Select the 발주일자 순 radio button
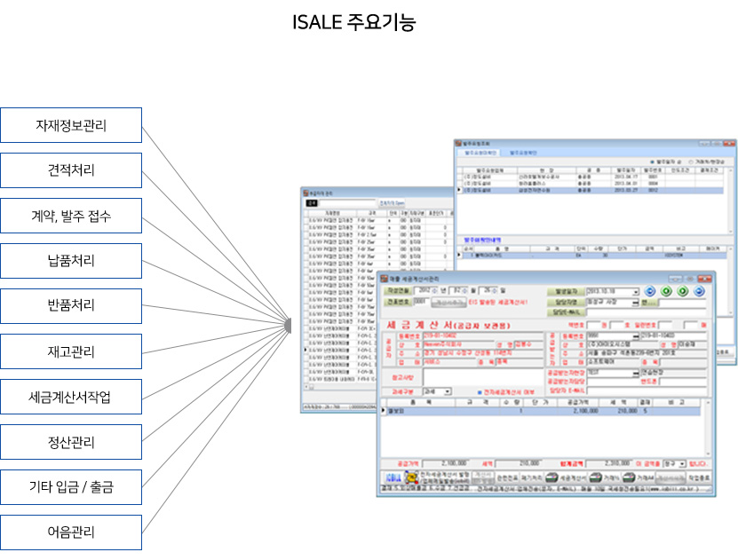 (653, 162)
